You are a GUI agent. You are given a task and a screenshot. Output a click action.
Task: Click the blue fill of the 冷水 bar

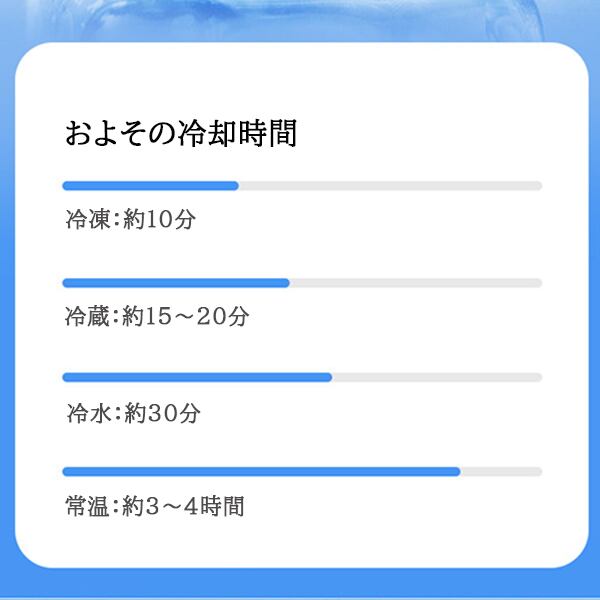[197, 377]
